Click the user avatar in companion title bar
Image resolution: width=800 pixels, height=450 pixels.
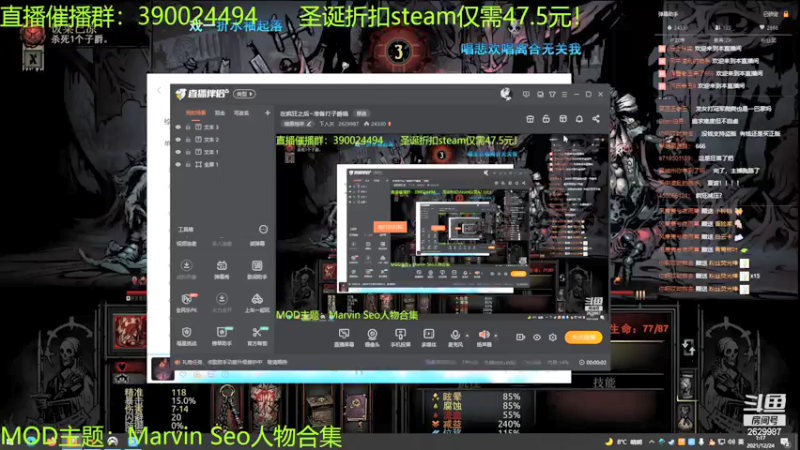coord(506,94)
